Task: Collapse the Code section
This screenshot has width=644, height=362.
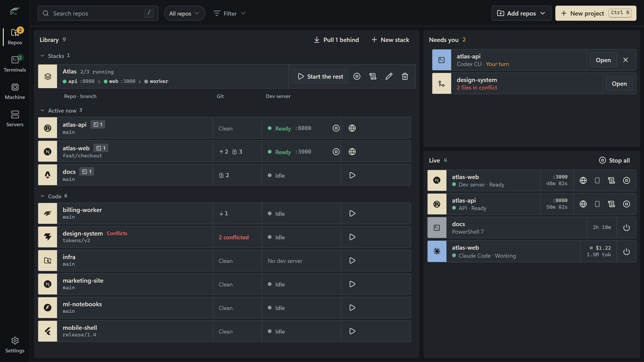Action: pos(42,196)
